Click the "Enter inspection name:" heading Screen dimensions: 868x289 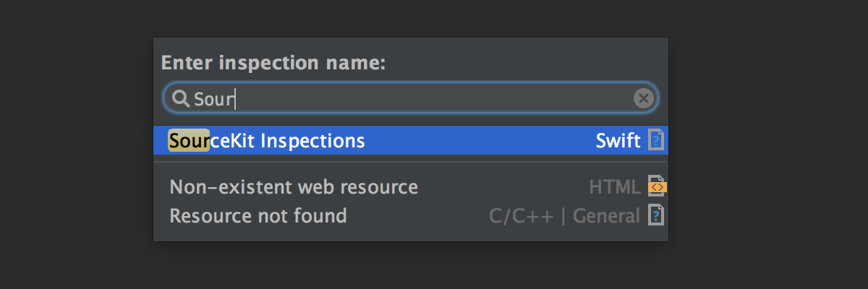tap(273, 63)
